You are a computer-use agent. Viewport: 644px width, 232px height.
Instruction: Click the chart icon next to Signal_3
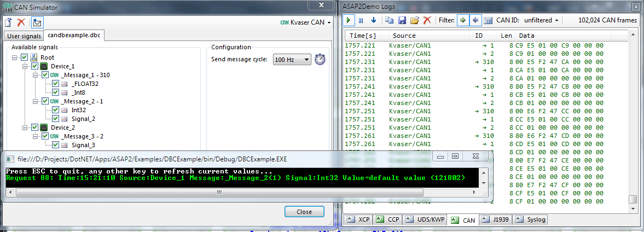coord(65,144)
